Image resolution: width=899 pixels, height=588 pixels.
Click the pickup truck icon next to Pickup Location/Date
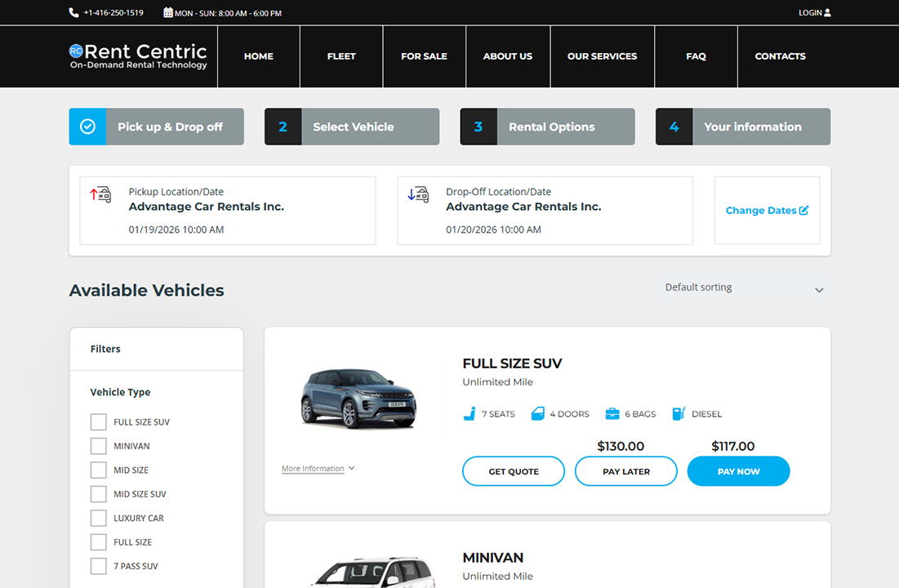point(100,194)
